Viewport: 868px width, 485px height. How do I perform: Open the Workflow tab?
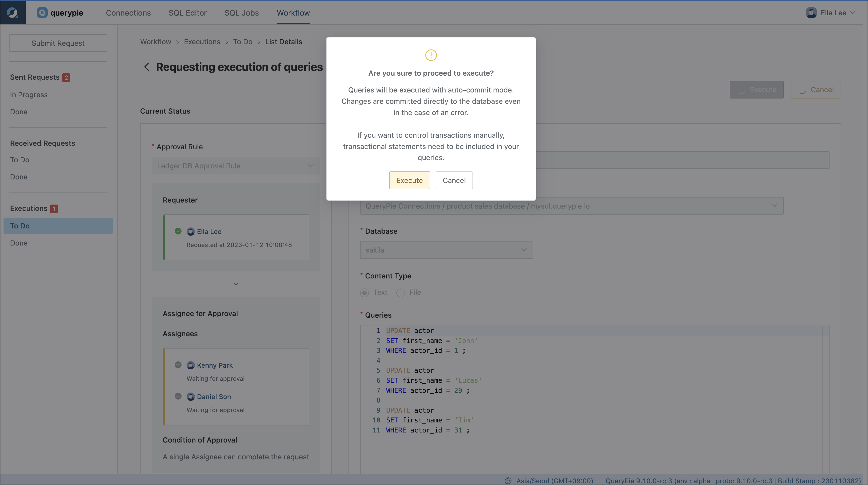(293, 13)
